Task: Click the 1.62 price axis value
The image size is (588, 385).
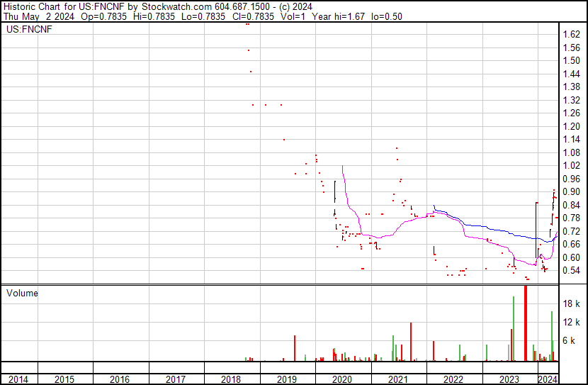Action: tap(572, 35)
